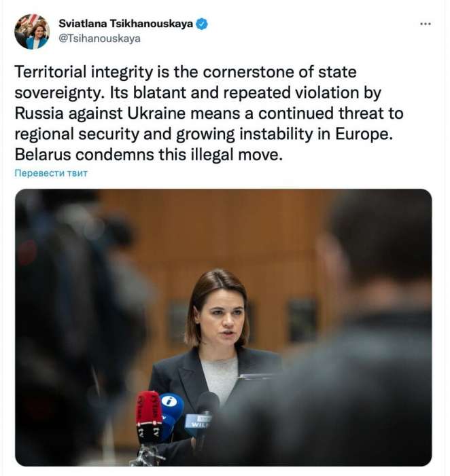The width and height of the screenshot is (450, 476).
Task: Click the blue verified badge
Action: click(202, 24)
